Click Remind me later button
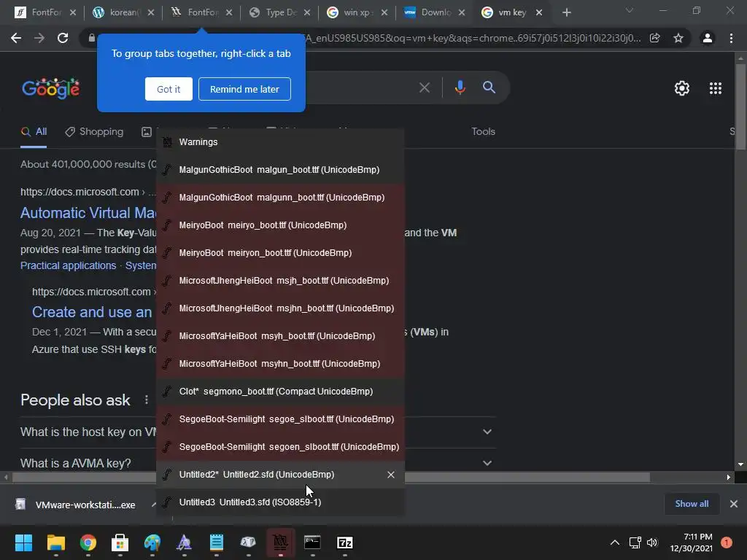 [x=244, y=89]
